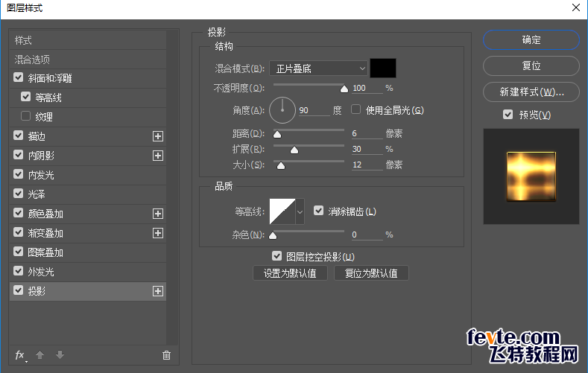The width and height of the screenshot is (588, 373).
Task: Click the 角度 angle value field 90
Action: (x=314, y=110)
